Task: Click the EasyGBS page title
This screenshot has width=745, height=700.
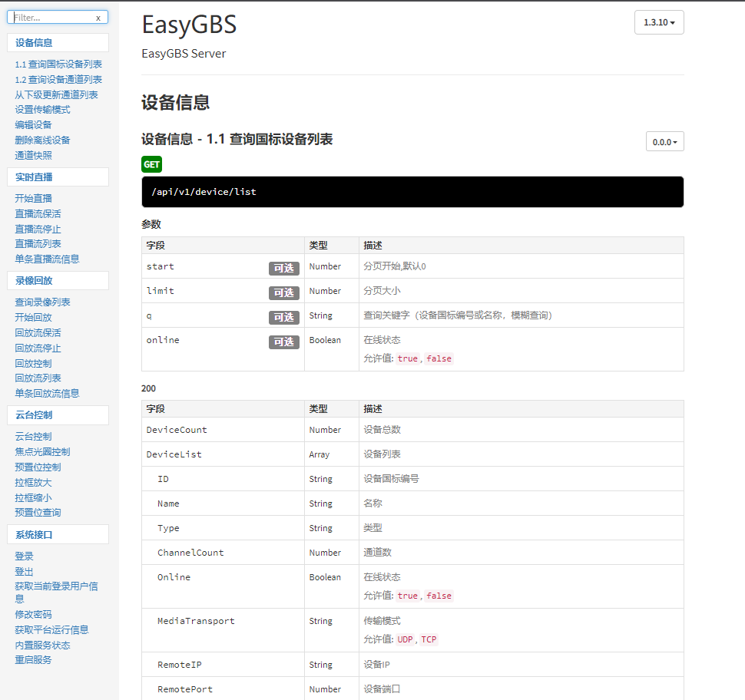Action: click(189, 25)
